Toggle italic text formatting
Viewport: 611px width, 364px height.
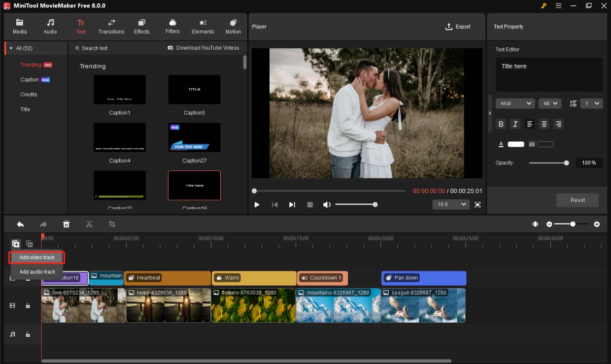515,124
